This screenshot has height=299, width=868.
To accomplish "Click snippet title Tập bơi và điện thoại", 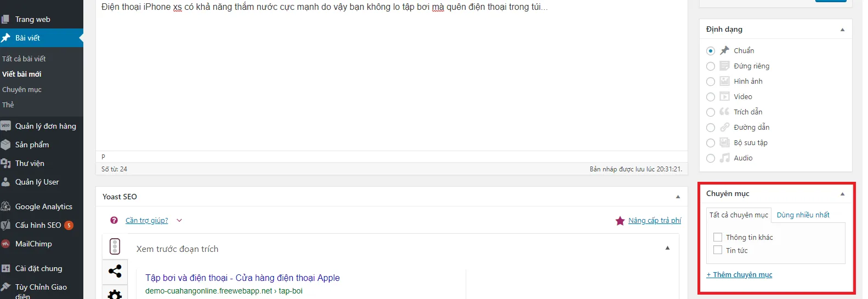I will click(242, 278).
